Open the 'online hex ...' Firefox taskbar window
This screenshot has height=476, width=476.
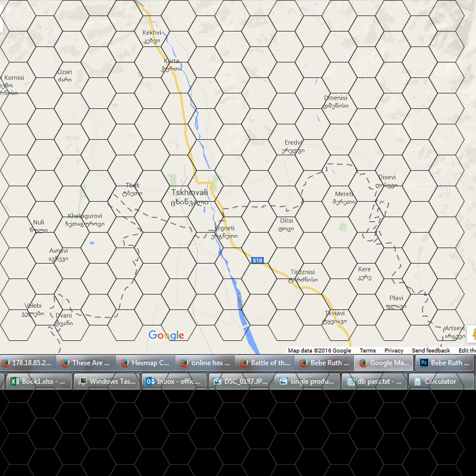(205, 363)
